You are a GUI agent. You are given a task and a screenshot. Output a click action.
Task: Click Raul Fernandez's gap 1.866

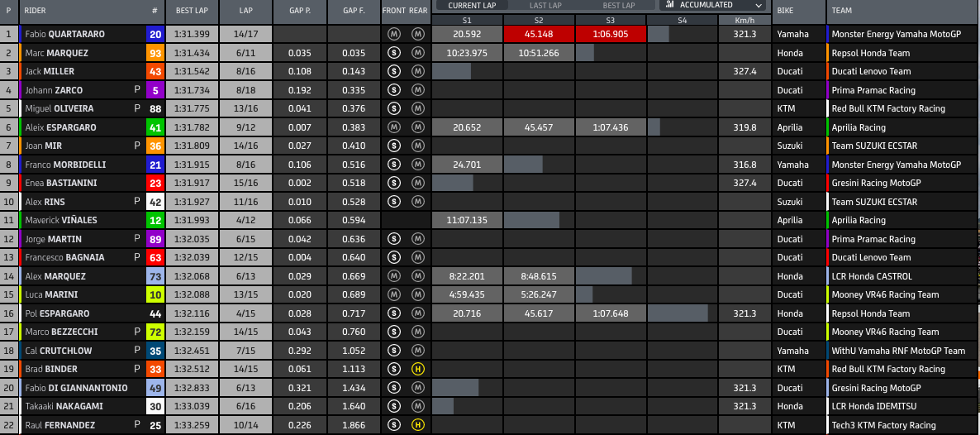[x=354, y=426]
